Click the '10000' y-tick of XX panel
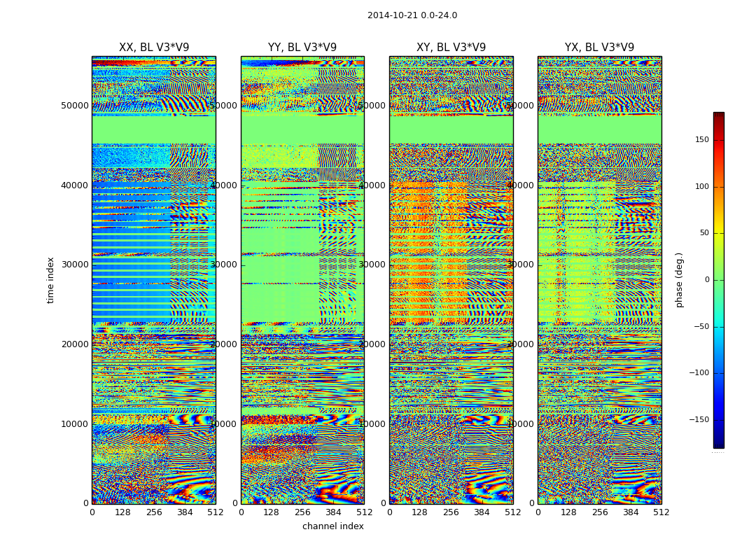Image resolution: width=735 pixels, height=560 pixels. point(75,423)
